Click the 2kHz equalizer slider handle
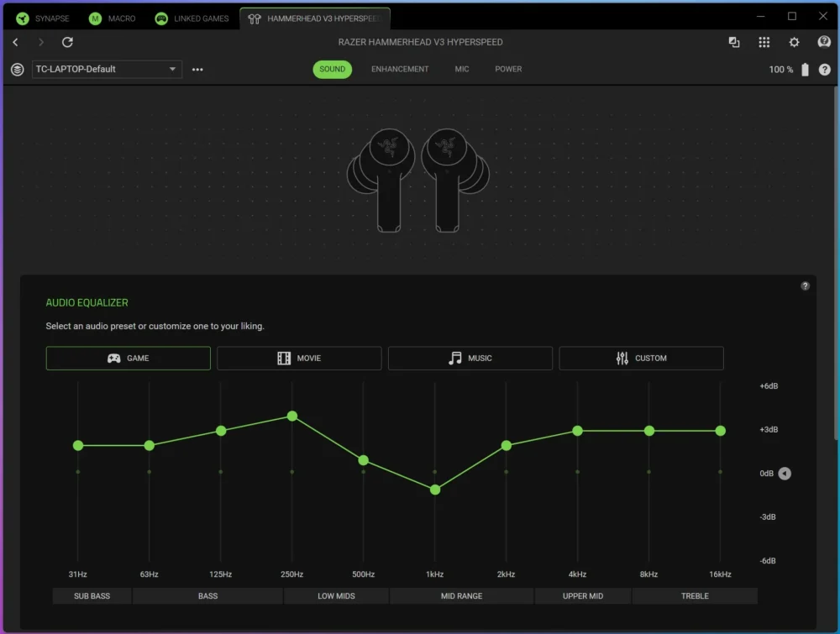Image resolution: width=840 pixels, height=634 pixels. [507, 446]
